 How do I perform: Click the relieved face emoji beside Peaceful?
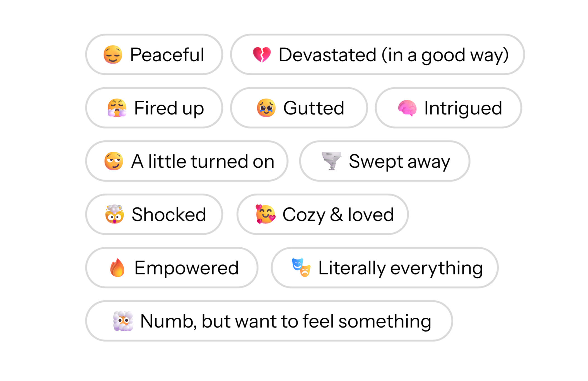point(113,55)
